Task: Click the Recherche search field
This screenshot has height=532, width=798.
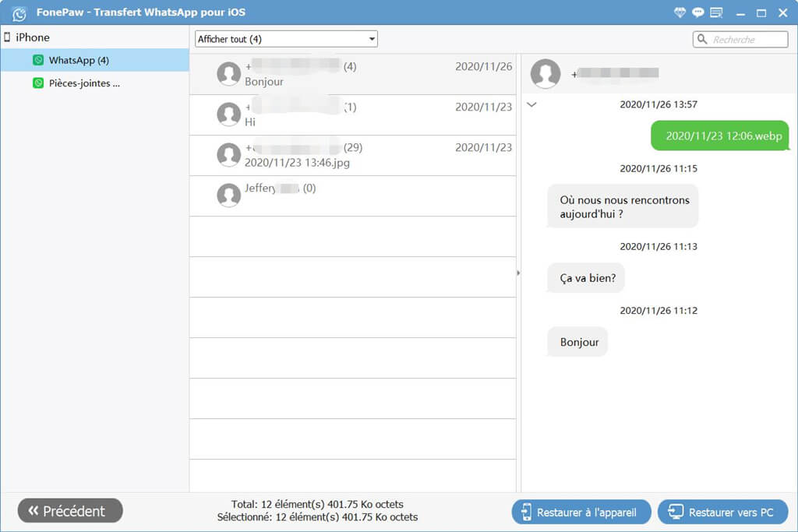Action: 740,39
